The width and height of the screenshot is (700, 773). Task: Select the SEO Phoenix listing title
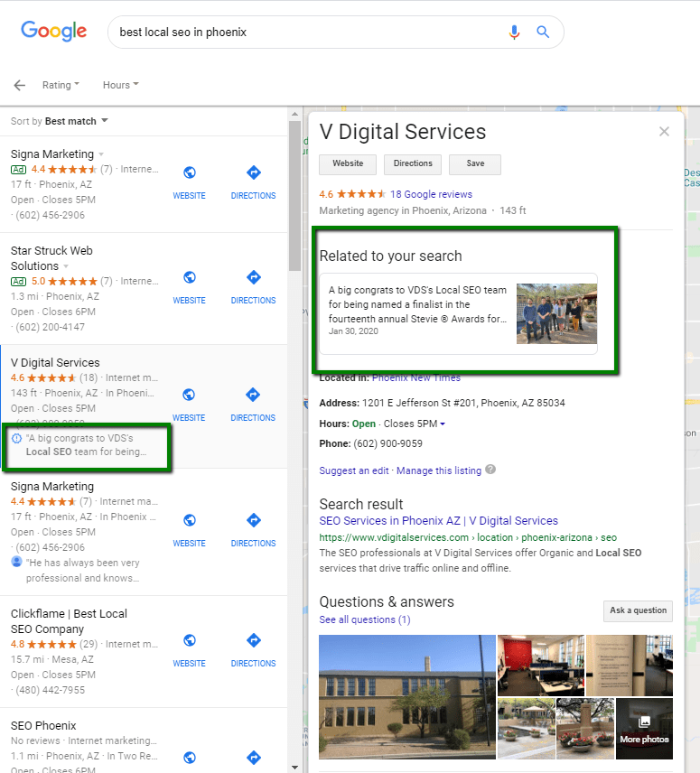43,726
